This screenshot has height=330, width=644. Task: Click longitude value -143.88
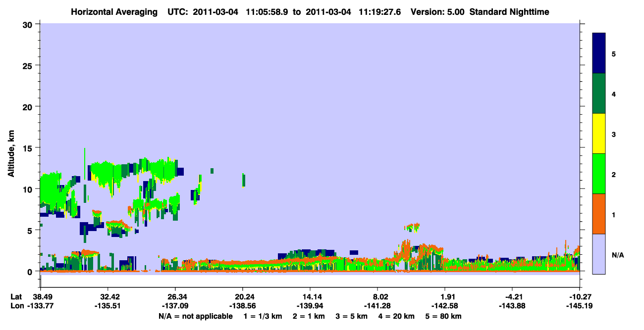tap(512, 306)
